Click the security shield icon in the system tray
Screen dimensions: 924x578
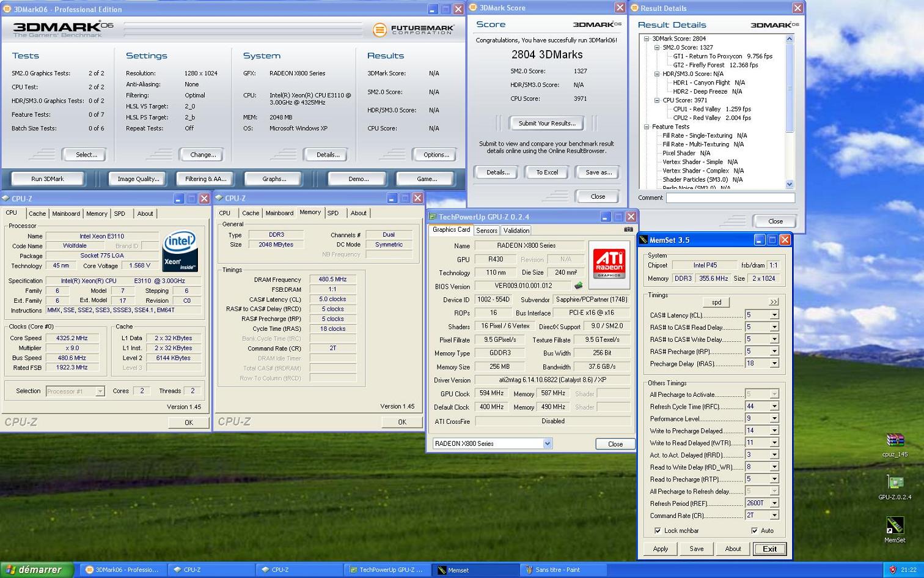pos(893,570)
